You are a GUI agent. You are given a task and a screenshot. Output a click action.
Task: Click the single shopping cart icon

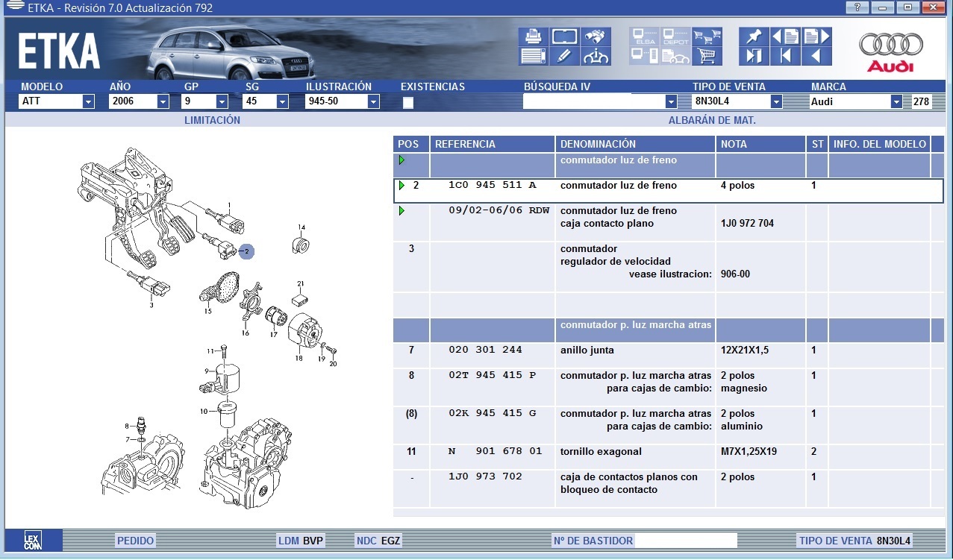707,56
